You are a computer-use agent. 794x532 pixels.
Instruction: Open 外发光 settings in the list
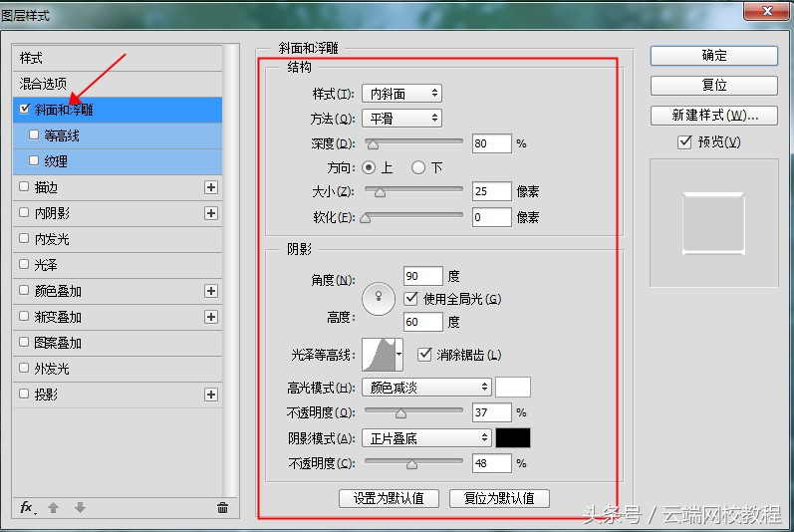click(x=118, y=369)
